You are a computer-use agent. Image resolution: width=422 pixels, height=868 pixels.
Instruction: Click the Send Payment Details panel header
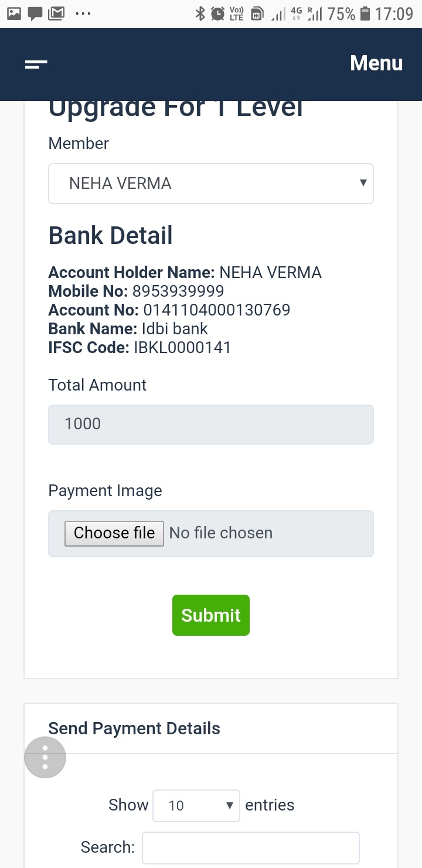pyautogui.click(x=211, y=729)
